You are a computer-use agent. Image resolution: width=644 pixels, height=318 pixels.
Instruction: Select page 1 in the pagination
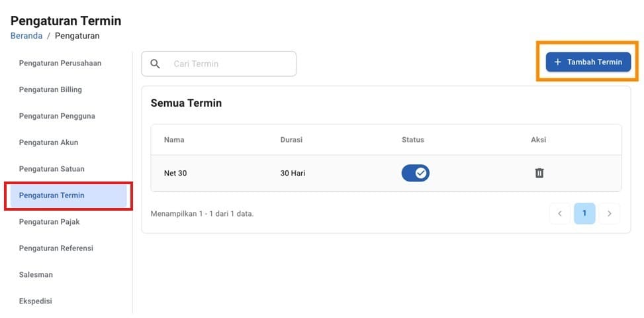click(x=584, y=213)
